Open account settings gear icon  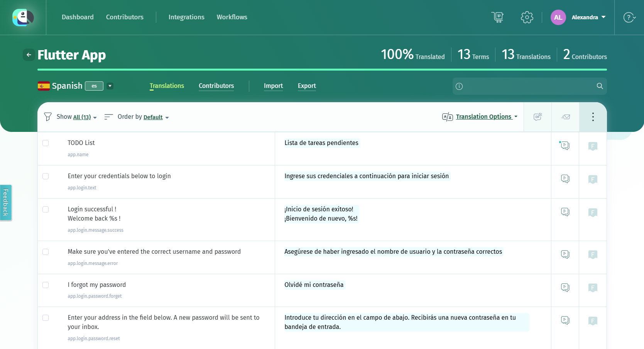click(527, 17)
